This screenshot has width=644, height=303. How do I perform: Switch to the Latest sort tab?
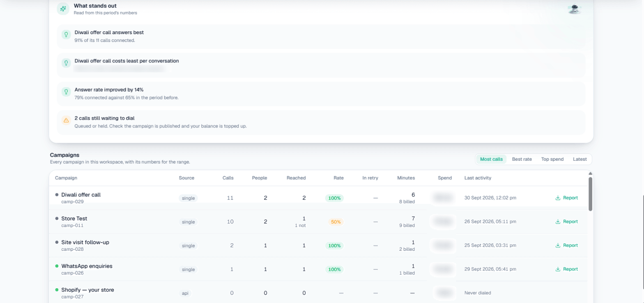pos(580,159)
